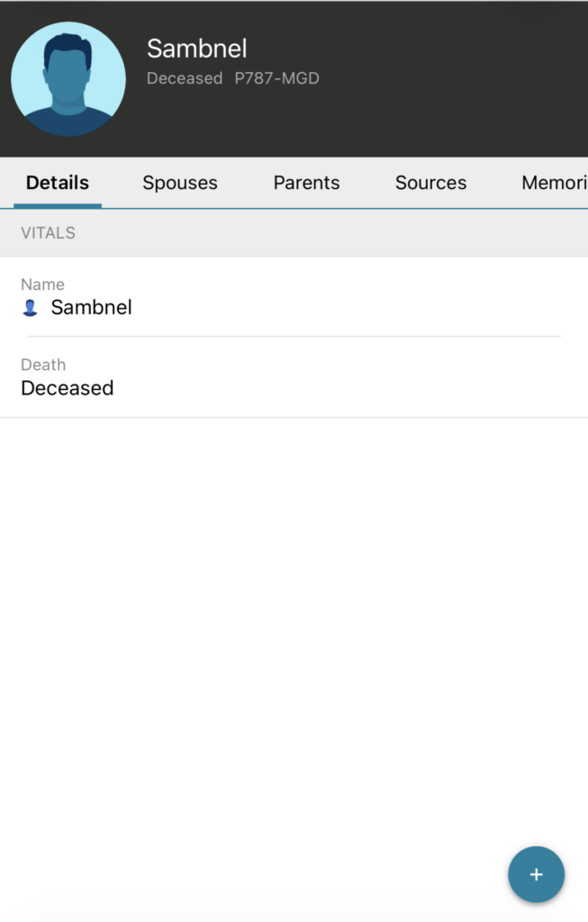Click the blue underline beneath the Details tab

(58, 205)
